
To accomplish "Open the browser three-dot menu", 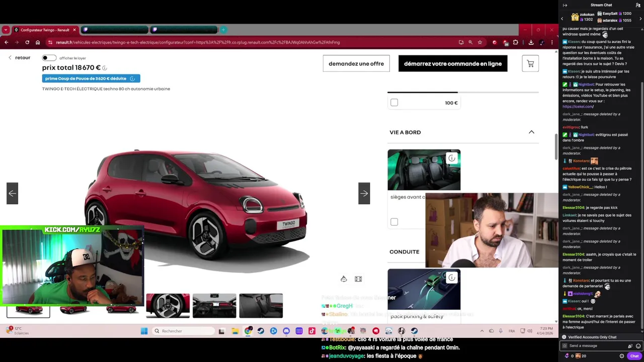I will [552, 42].
